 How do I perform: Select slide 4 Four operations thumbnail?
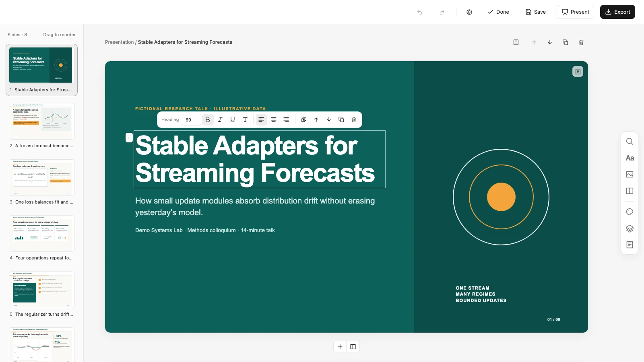click(41, 234)
